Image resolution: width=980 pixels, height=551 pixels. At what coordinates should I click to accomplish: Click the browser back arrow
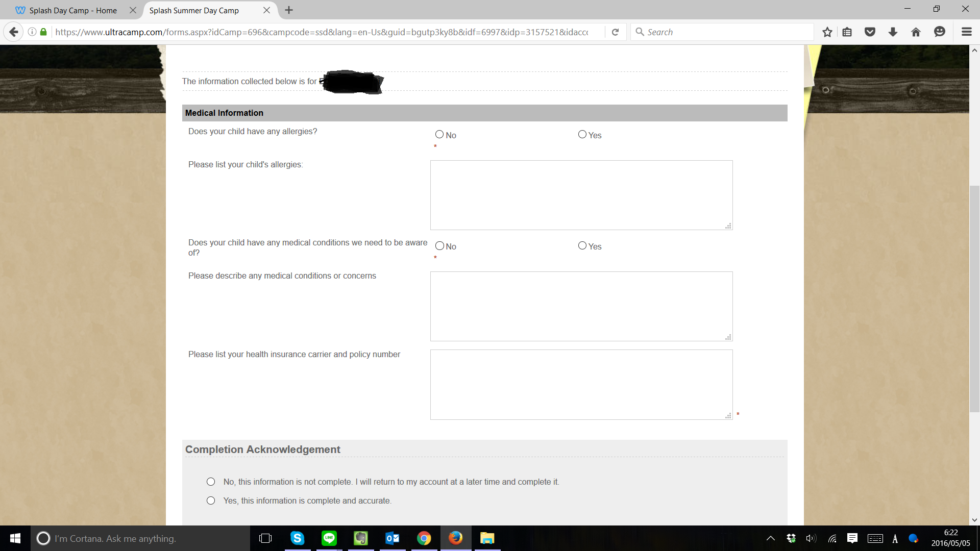click(x=14, y=32)
